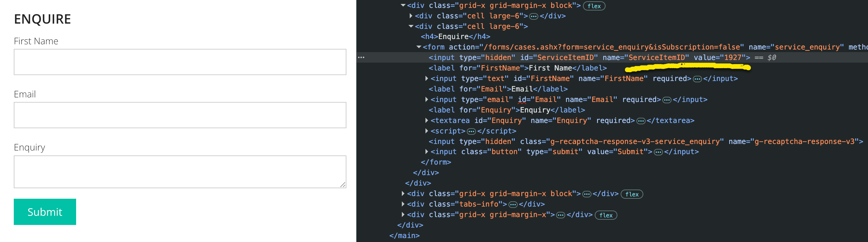This screenshot has height=242, width=868.
Task: Collapse the grid-x grid-margin-x block div at top
Action: [403, 5]
